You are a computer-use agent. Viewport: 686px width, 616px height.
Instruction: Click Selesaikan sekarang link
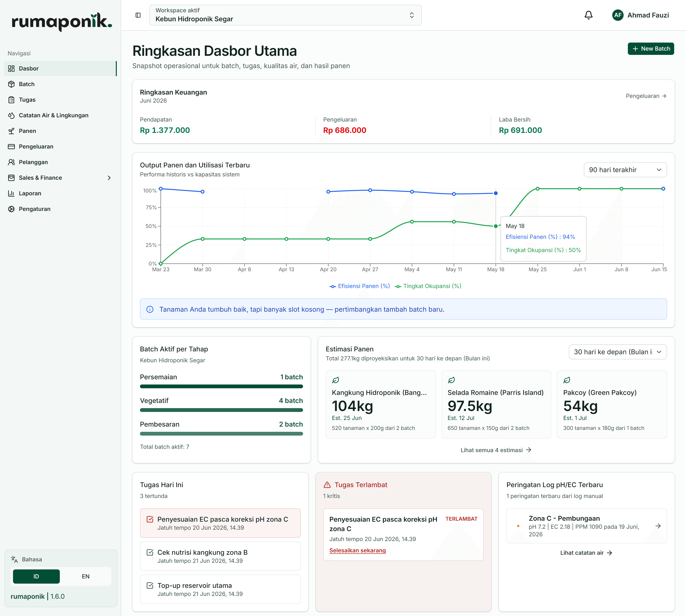coord(357,551)
